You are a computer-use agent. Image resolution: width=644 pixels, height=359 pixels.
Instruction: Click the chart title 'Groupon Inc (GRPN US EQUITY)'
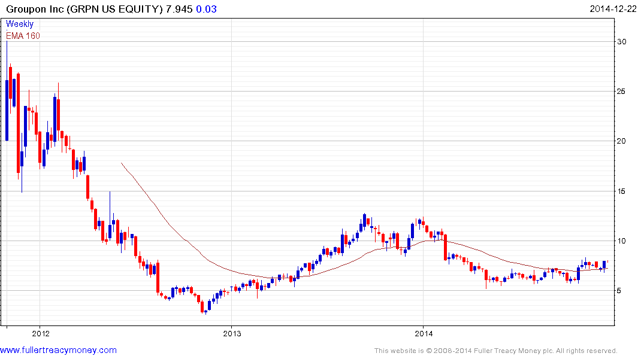[x=84, y=9]
